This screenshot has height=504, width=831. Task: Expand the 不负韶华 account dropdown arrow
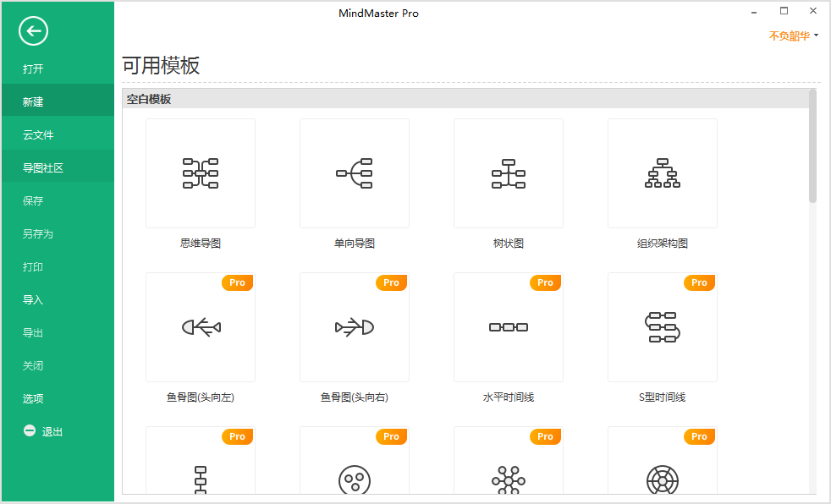tap(816, 36)
